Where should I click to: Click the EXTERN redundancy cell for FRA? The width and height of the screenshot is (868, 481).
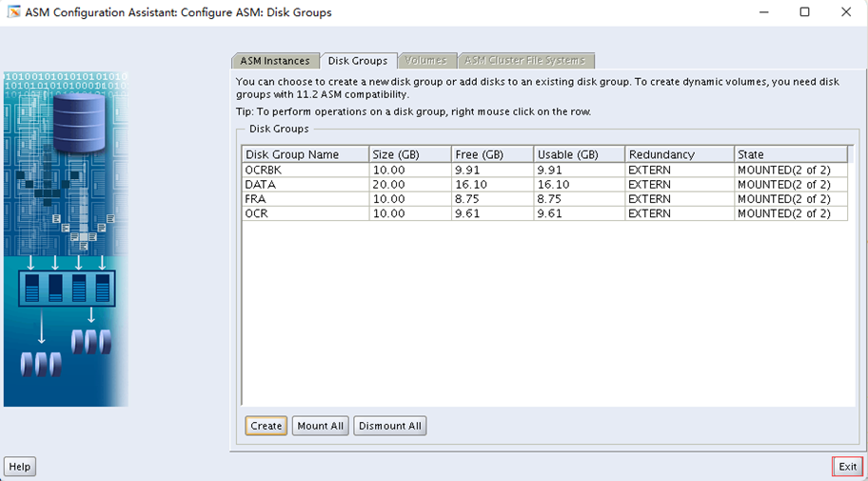tap(680, 199)
